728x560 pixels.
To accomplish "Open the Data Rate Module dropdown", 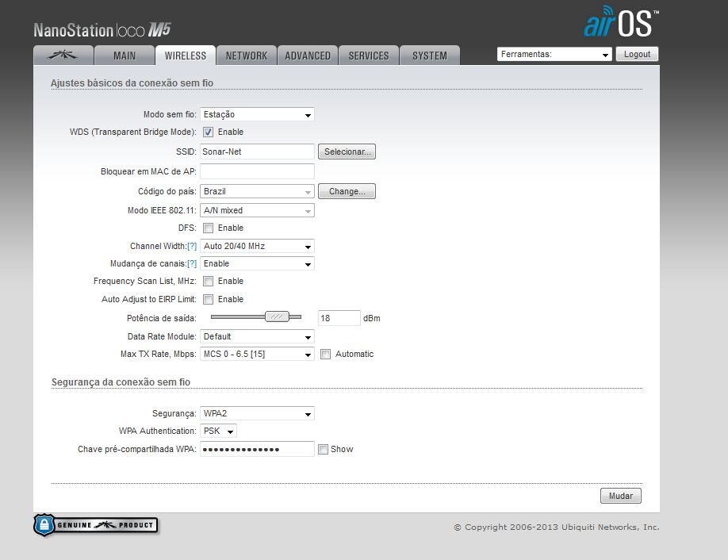I will tap(257, 336).
